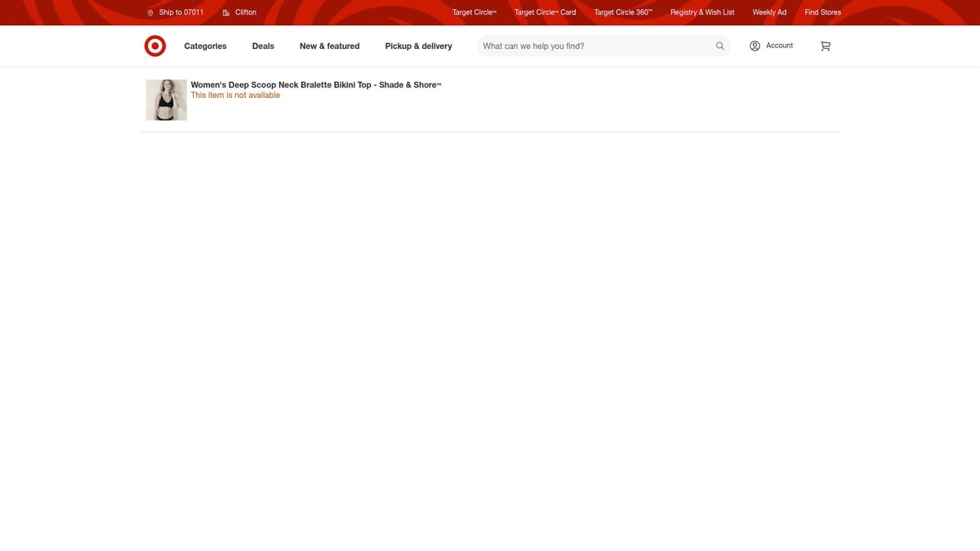Visit Target Circle 360
The height and width of the screenshot is (551, 980).
pos(622,12)
